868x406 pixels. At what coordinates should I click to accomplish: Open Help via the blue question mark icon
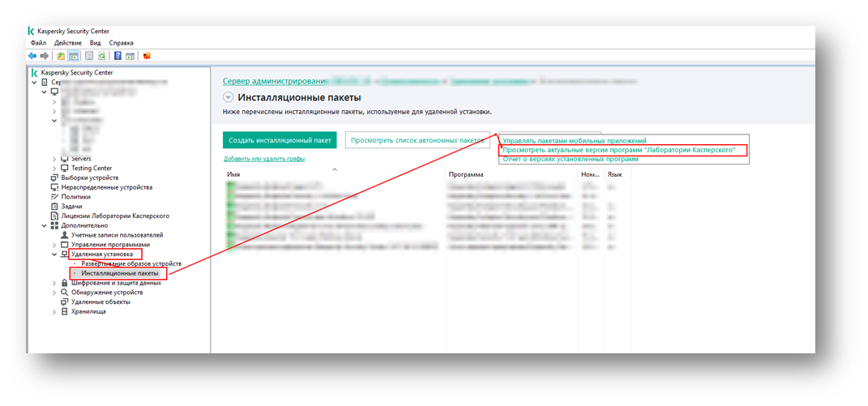[x=118, y=56]
